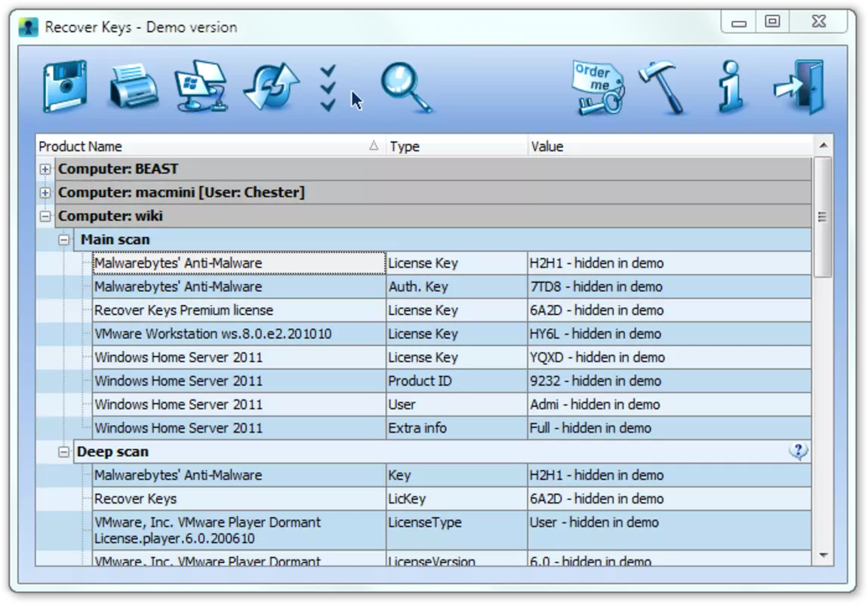Click the Type column header

coord(456,146)
